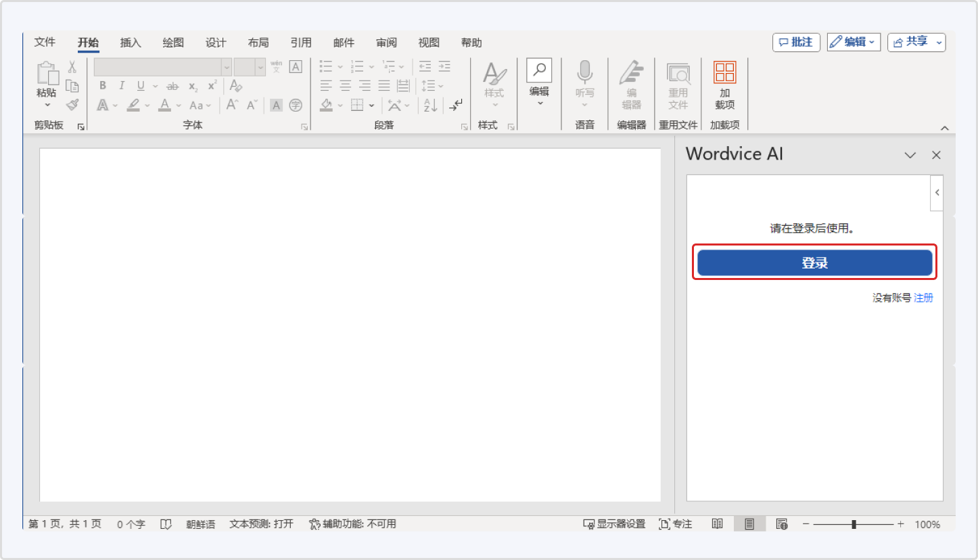Click the zoom slider in status bar
The image size is (978, 560).
coord(854,524)
